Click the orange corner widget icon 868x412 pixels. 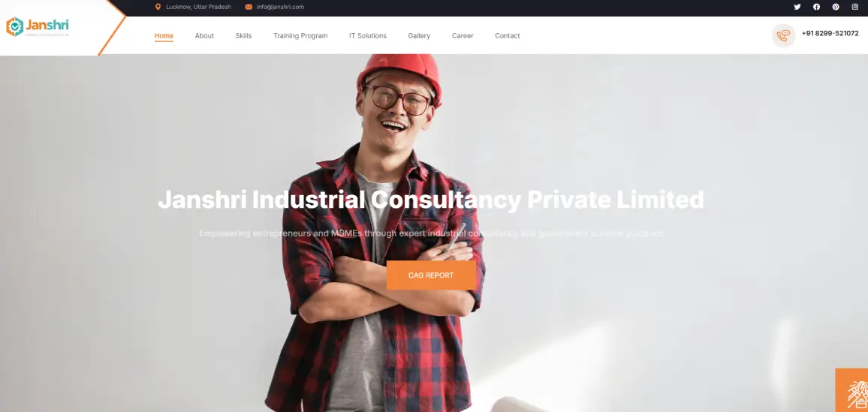[x=852, y=390]
